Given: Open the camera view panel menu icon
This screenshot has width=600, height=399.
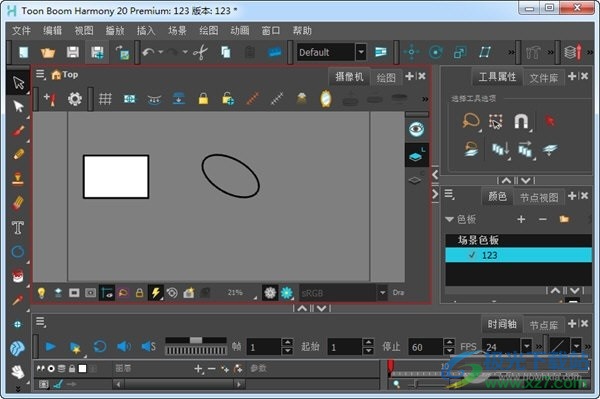Looking at the screenshot, I should [41, 75].
